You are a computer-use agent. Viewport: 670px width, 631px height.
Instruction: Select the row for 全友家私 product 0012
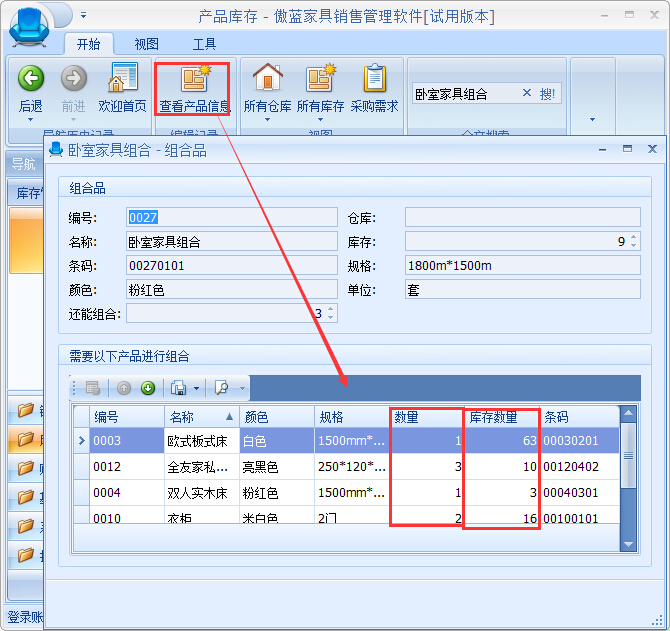point(200,466)
